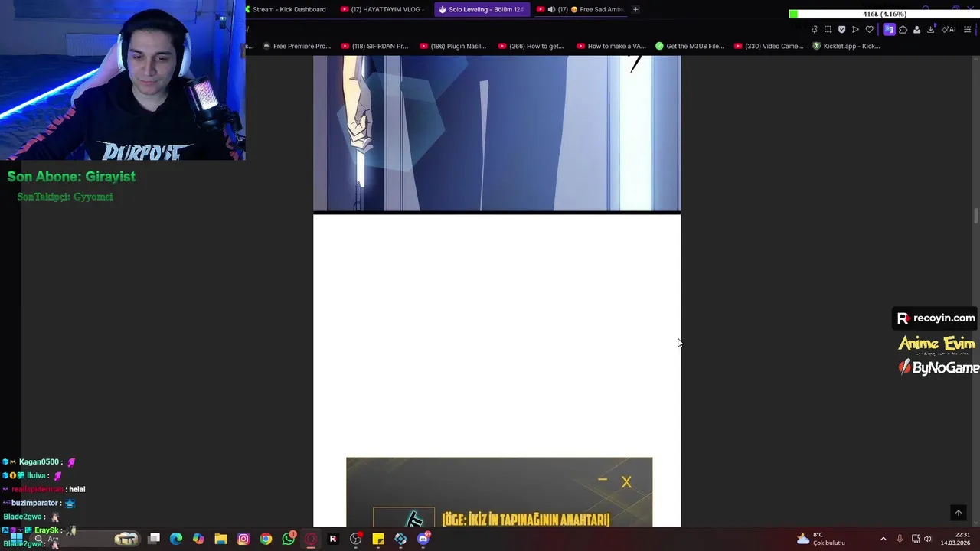Click the 416₺ donation goal progress bar
Screen dimensions: 980x551
(x=884, y=14)
